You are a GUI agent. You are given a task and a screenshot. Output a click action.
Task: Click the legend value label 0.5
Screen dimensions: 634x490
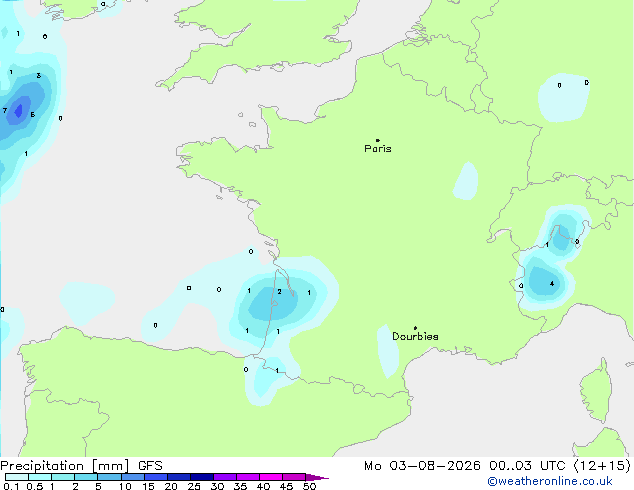click(x=35, y=486)
